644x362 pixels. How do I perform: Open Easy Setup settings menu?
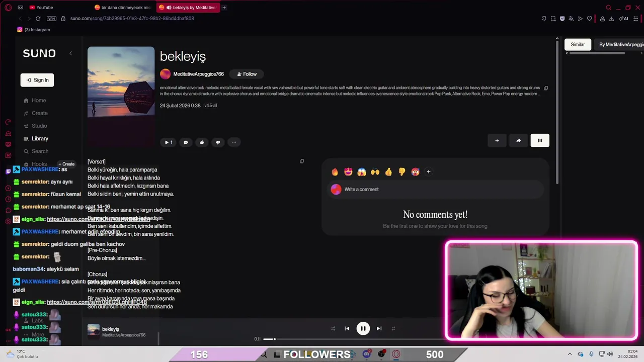pyautogui.click(x=635, y=19)
